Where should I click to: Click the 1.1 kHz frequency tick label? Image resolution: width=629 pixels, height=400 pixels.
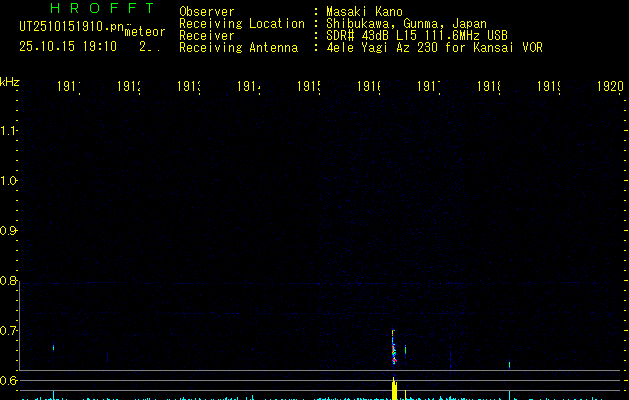point(8,131)
